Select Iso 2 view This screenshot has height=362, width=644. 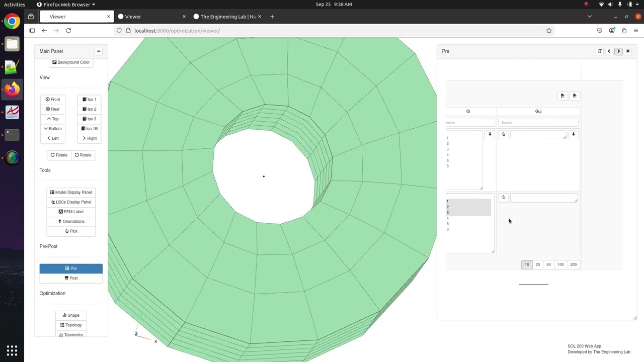point(89,109)
